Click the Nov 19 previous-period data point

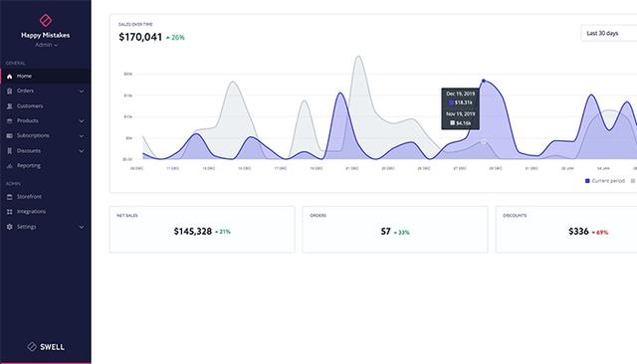(x=484, y=141)
